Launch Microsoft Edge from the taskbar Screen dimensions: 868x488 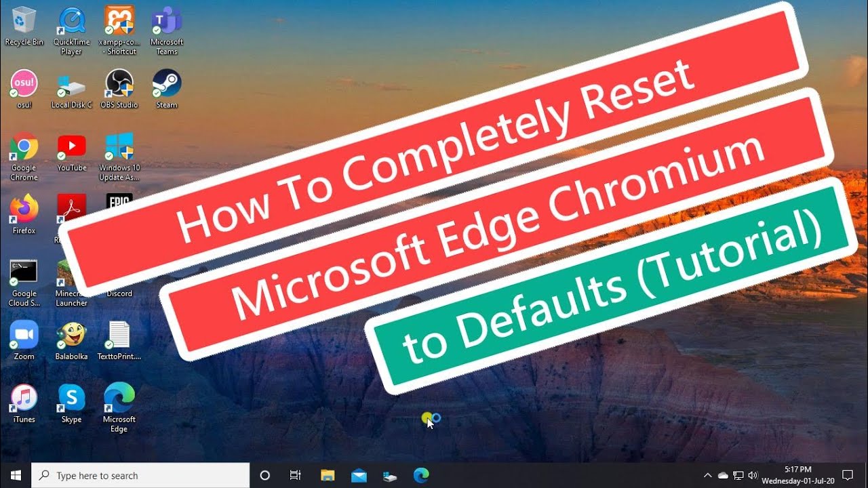click(421, 475)
